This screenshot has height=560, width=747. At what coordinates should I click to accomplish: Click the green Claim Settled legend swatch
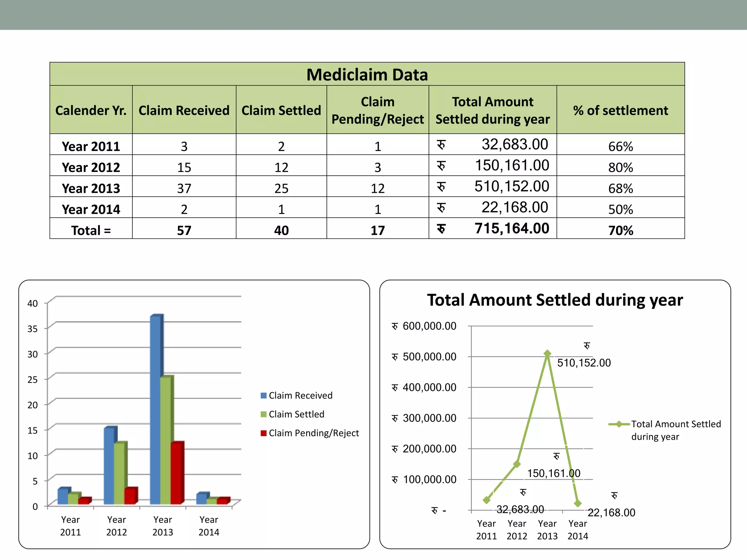[263, 414]
